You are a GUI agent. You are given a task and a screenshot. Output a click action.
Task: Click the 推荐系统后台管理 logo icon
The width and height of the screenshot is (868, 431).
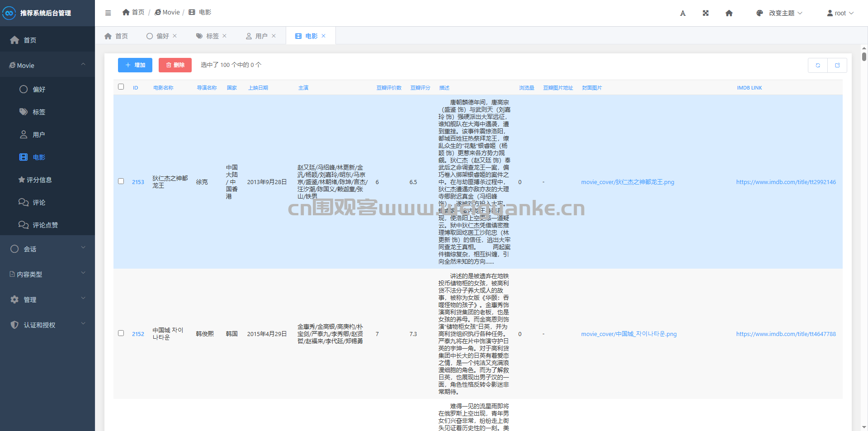(9, 13)
